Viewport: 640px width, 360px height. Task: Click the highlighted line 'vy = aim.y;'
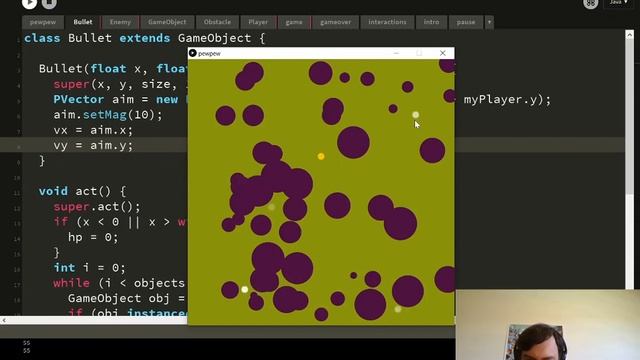click(x=93, y=145)
